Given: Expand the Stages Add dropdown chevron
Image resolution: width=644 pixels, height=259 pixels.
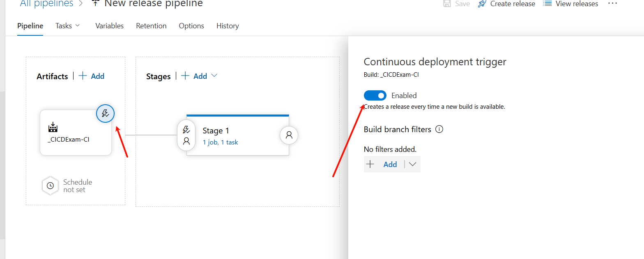Looking at the screenshot, I should (x=214, y=76).
